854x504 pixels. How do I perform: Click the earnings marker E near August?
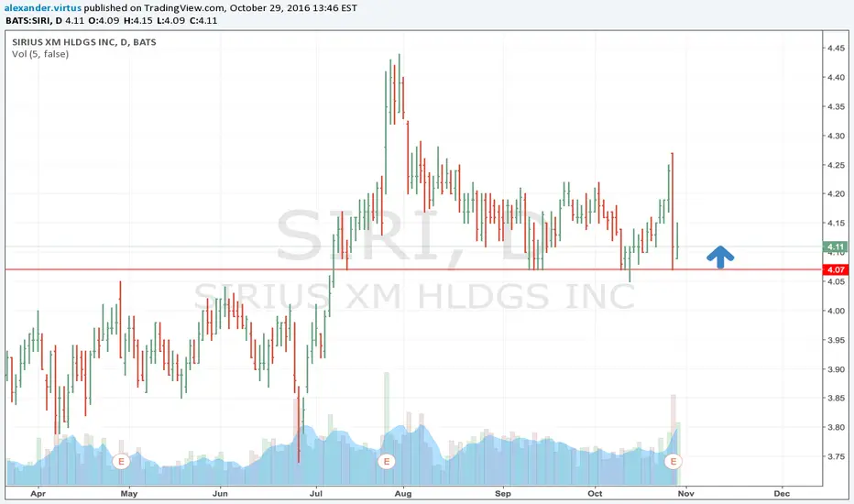tap(386, 462)
